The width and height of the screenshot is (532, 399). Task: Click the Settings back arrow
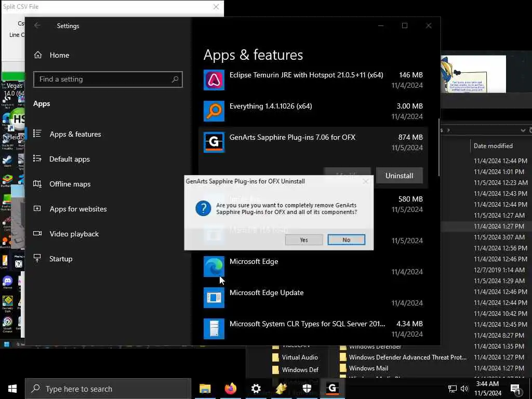[x=37, y=25]
